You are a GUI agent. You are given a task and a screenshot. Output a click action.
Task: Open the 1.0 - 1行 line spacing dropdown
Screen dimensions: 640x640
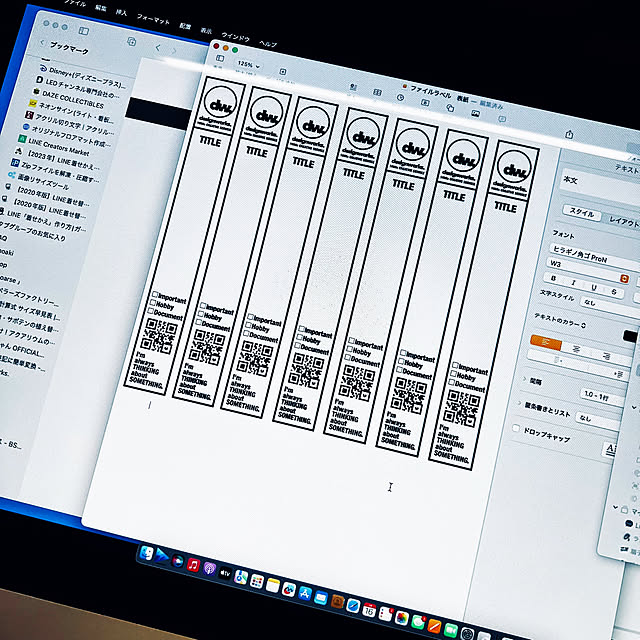click(602, 396)
